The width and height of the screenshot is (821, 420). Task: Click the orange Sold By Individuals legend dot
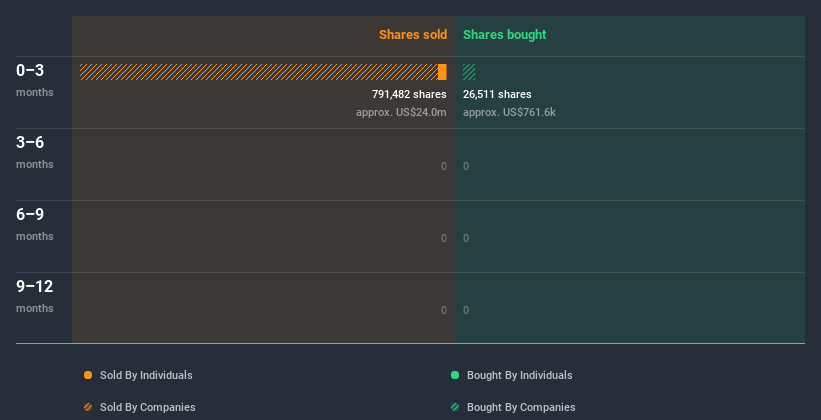tap(88, 375)
